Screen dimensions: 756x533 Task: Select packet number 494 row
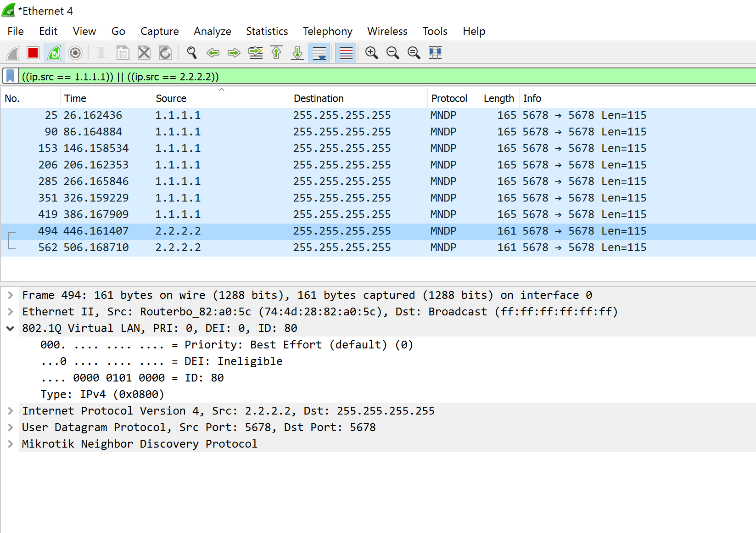pos(378,231)
